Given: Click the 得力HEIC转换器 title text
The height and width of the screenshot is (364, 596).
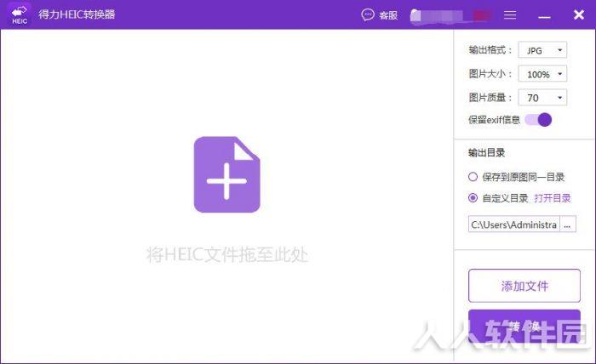Looking at the screenshot, I should (x=77, y=14).
